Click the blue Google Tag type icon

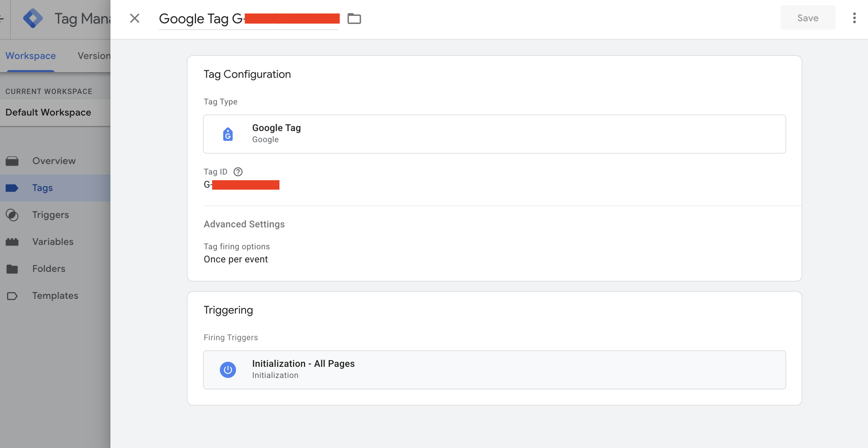(228, 134)
